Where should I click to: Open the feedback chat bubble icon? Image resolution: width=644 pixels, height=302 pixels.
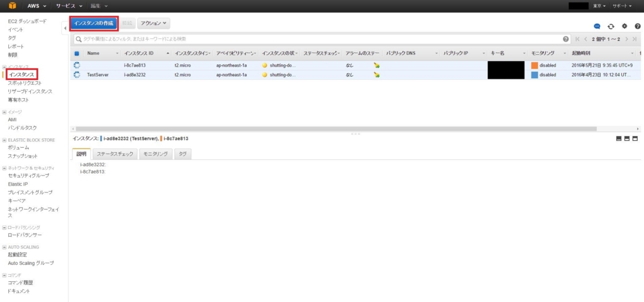click(597, 26)
